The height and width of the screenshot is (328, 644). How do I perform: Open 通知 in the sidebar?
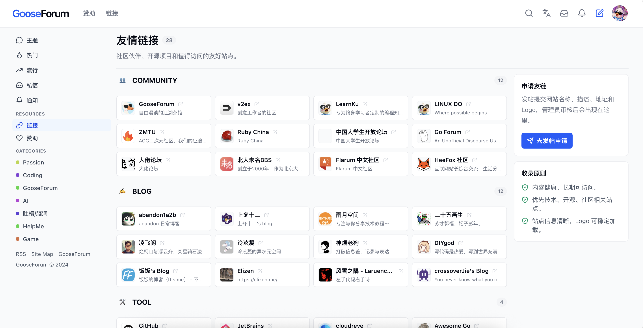point(61,100)
